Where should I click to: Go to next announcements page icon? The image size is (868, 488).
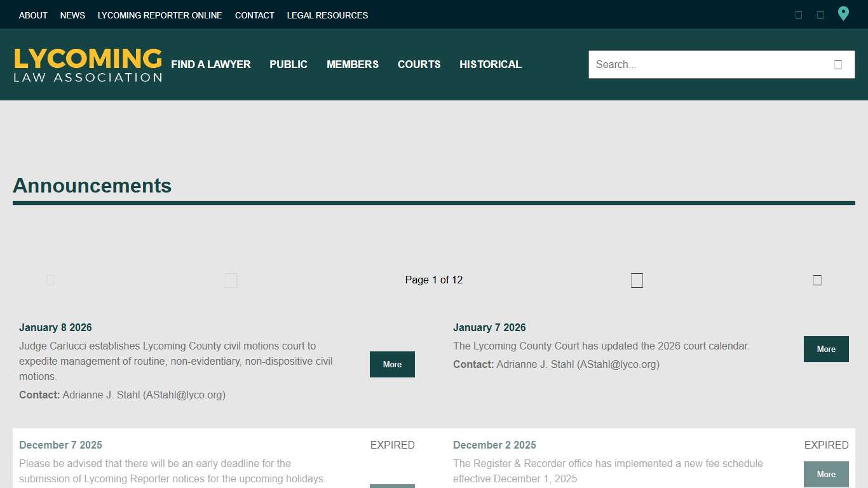[637, 280]
